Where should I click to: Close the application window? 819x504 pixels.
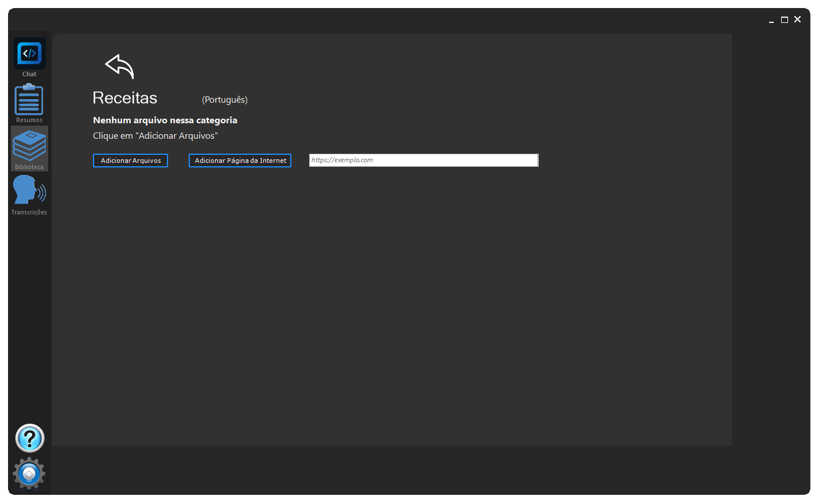pos(797,19)
